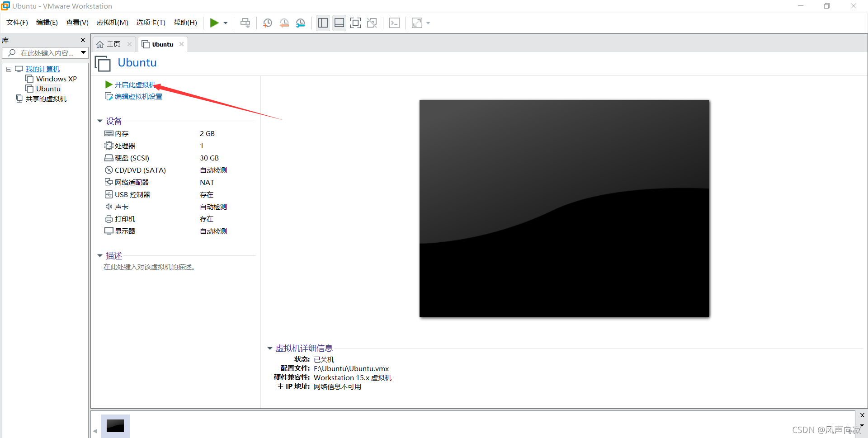Close the thumbnail bar
Viewport: 868px width, 438px height.
pos(862,415)
